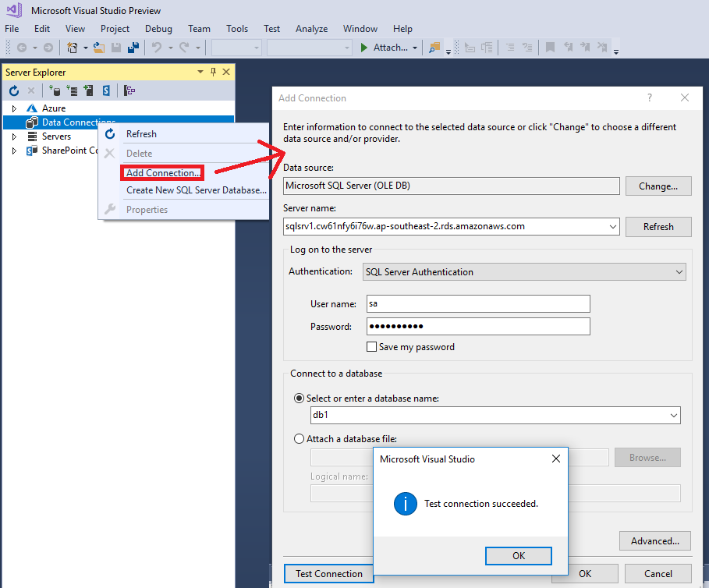
Task: Open the Redo history dropdown arrow
Action: click(197, 48)
